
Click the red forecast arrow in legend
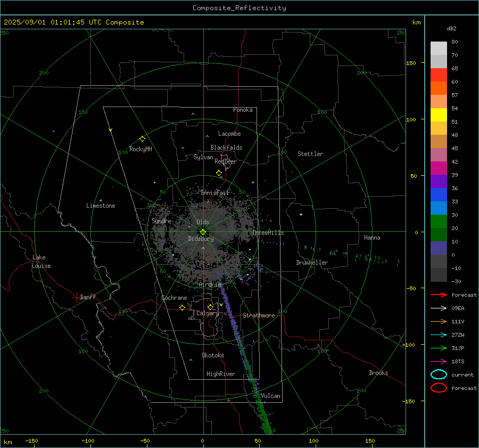(x=439, y=295)
